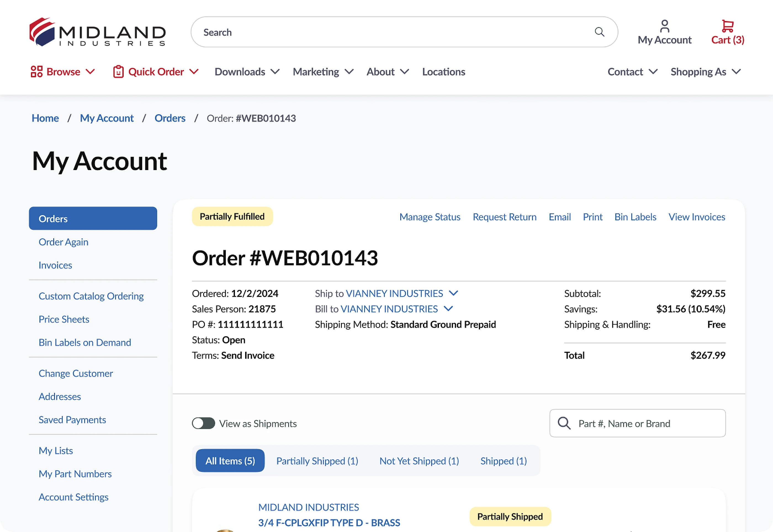Click the Quick Order clipboard icon

[118, 72]
